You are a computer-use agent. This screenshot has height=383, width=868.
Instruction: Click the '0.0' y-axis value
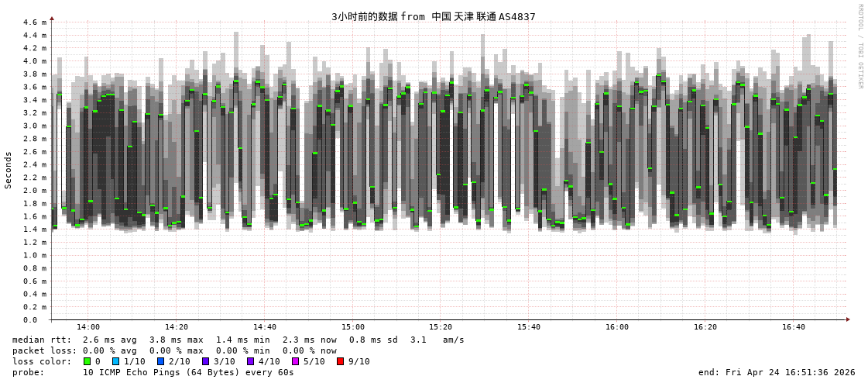[x=30, y=320]
